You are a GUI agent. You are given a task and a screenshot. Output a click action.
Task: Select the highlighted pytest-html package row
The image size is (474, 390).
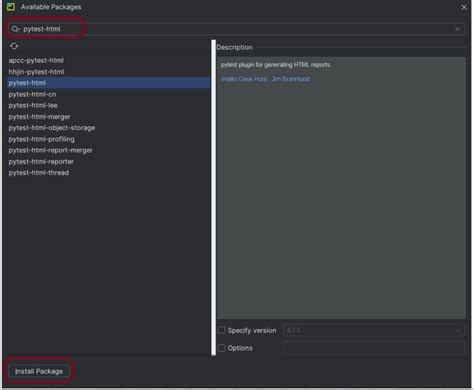109,83
